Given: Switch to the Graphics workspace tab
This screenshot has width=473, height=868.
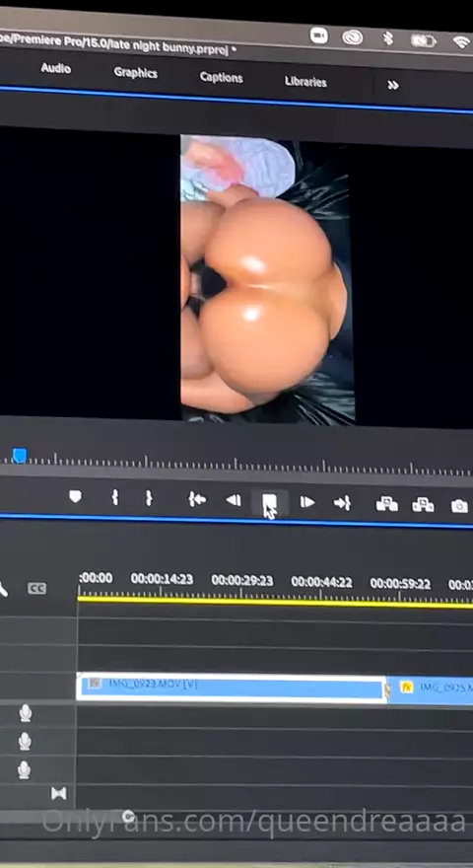Looking at the screenshot, I should click(136, 73).
